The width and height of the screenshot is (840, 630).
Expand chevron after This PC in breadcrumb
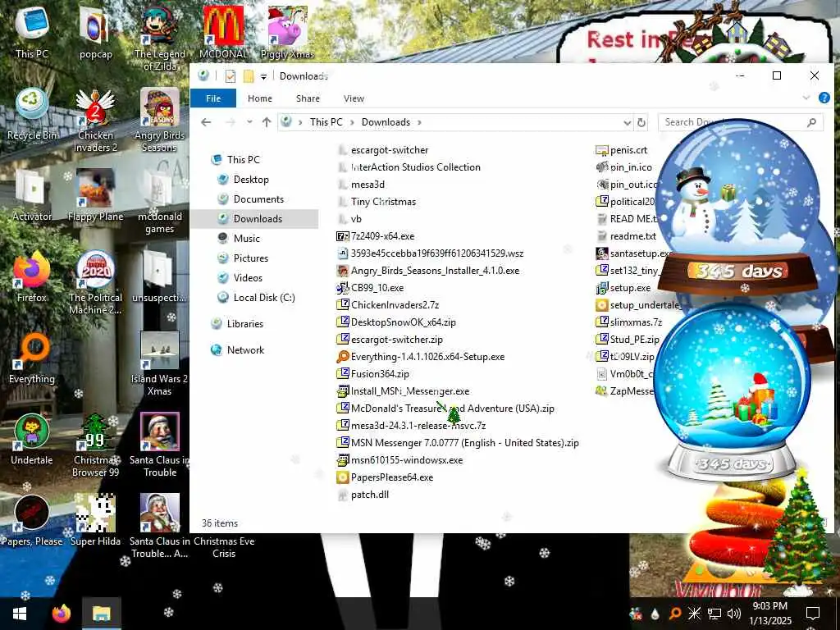coord(352,123)
